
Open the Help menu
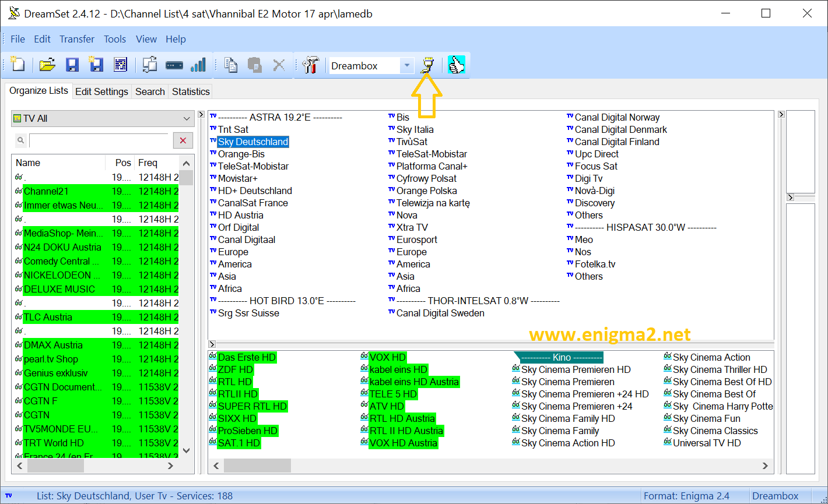pyautogui.click(x=176, y=39)
